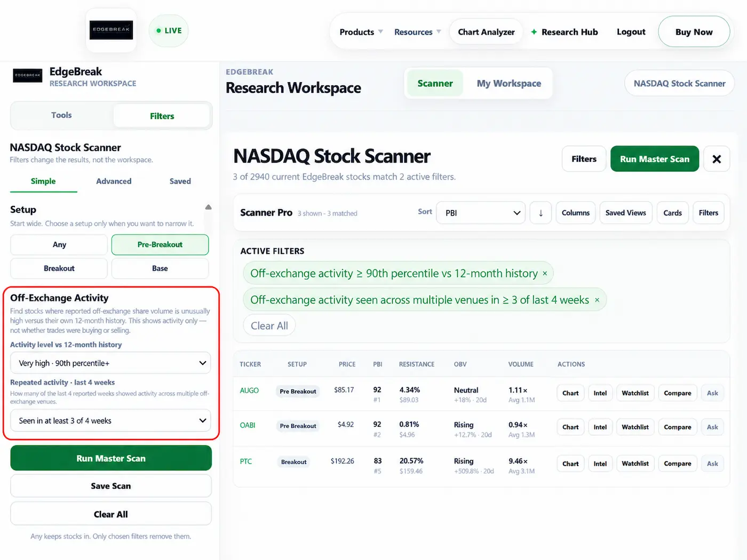This screenshot has height=560, width=747.
Task: Remove the 90th percentile filter chip
Action: click(x=545, y=274)
